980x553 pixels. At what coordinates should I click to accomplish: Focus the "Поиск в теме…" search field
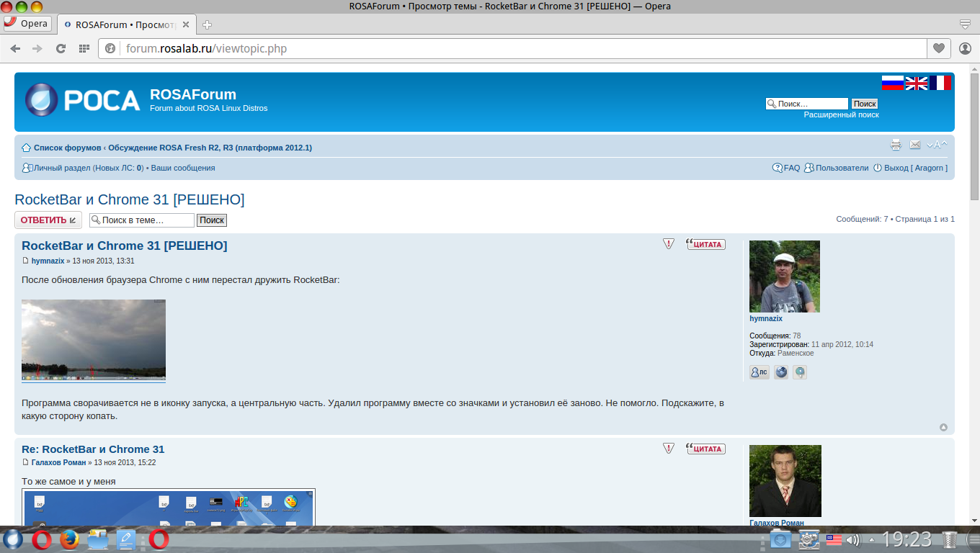(x=142, y=220)
